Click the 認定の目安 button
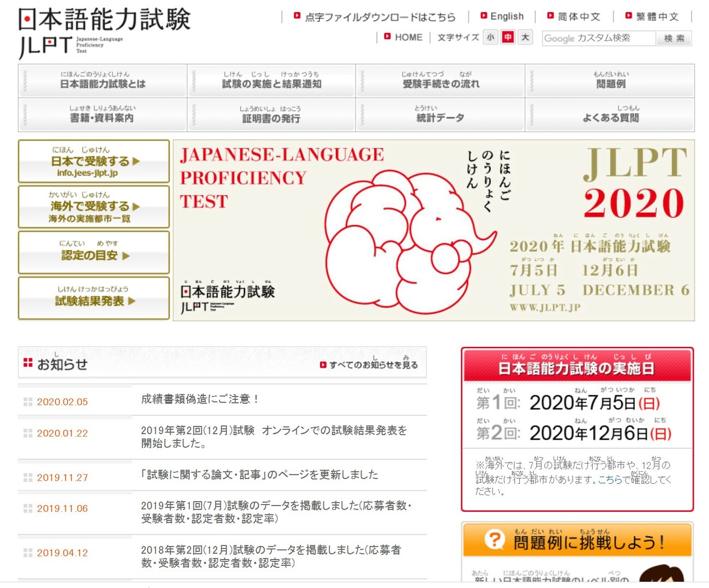Screen dimensions: 709x588 click(x=94, y=252)
